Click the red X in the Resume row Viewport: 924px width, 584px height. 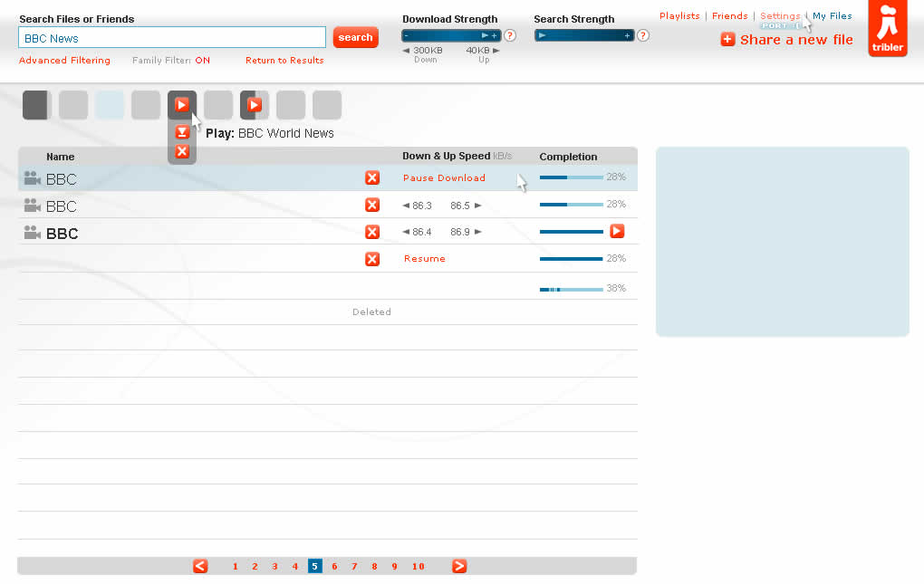tap(371, 259)
